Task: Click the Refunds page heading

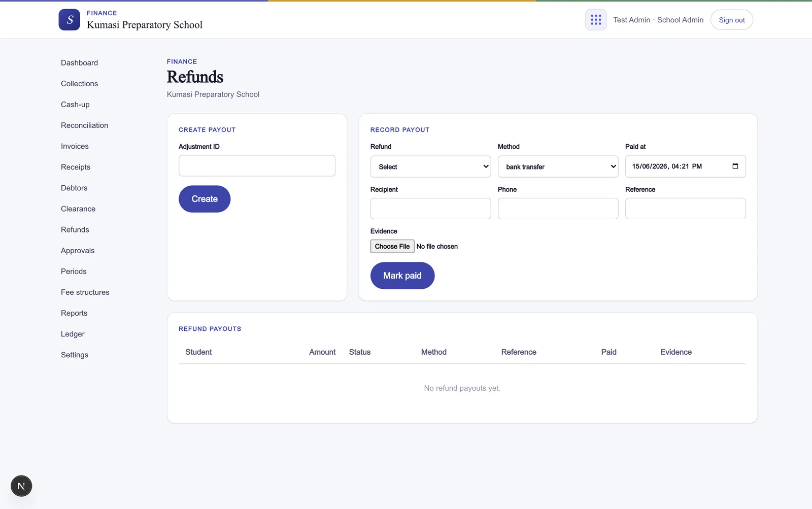Action: pyautogui.click(x=195, y=77)
